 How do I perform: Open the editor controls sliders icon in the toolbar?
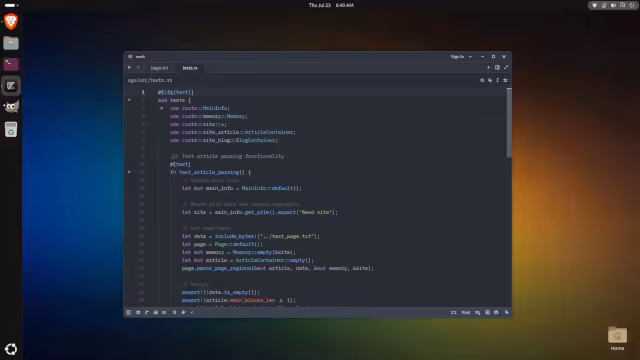click(505, 80)
